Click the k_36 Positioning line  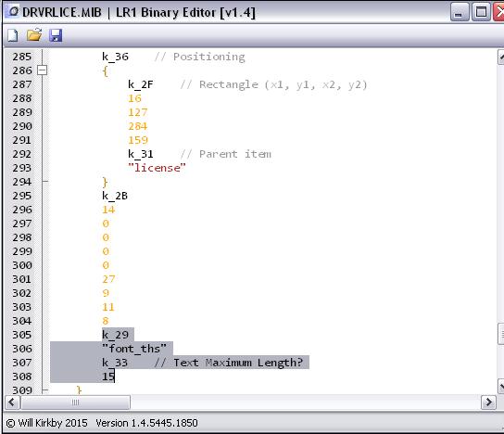coord(173,57)
